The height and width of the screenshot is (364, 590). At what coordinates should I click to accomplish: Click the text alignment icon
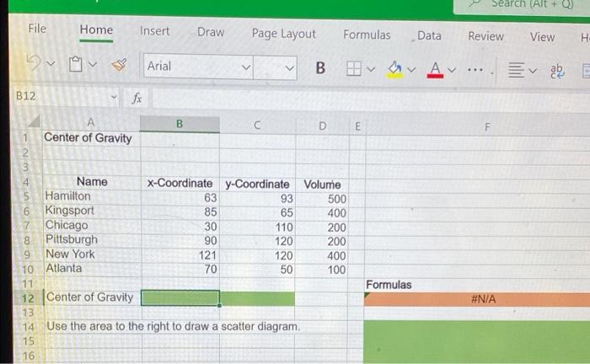pyautogui.click(x=516, y=70)
